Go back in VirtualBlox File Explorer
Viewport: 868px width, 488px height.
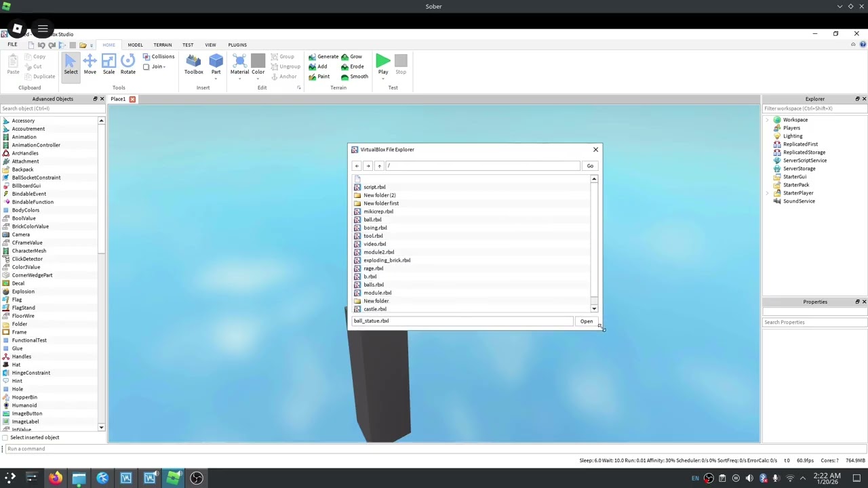pyautogui.click(x=357, y=166)
